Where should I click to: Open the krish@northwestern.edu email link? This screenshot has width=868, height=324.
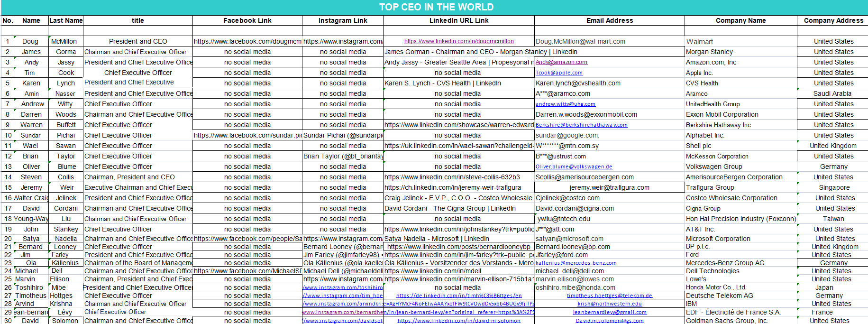[x=610, y=304]
